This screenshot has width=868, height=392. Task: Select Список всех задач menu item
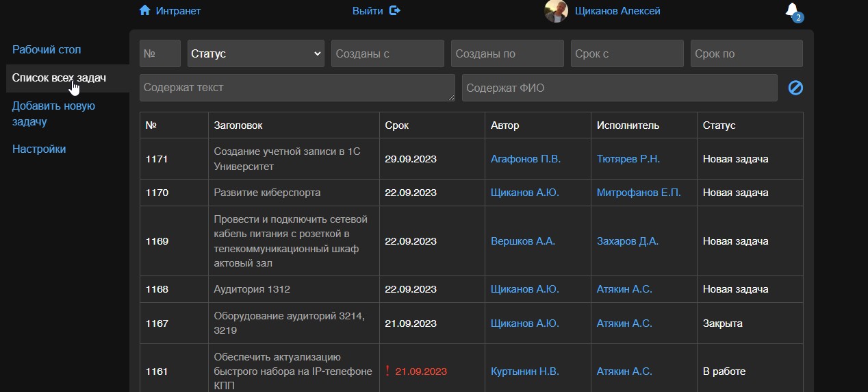point(59,78)
